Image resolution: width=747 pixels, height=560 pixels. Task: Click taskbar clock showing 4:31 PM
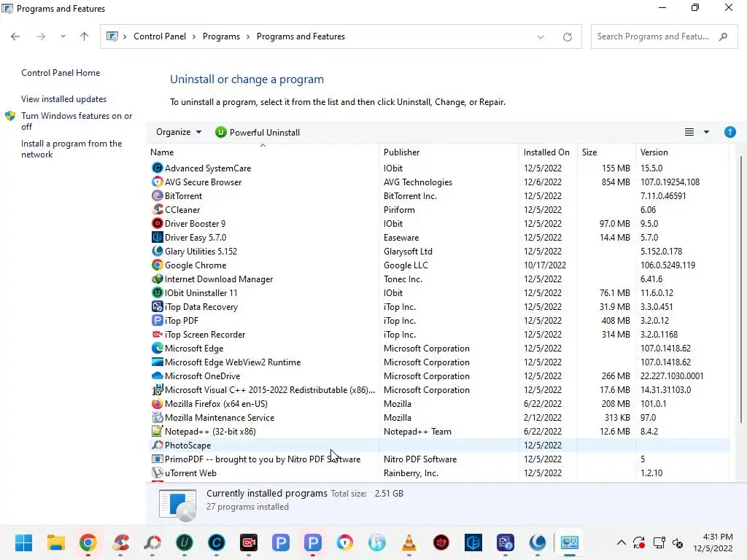(713, 542)
